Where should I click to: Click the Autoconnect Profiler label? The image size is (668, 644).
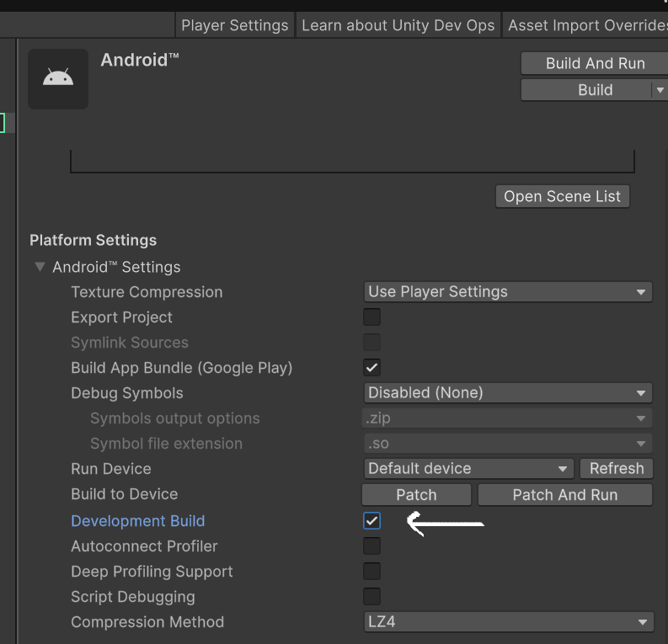(144, 546)
